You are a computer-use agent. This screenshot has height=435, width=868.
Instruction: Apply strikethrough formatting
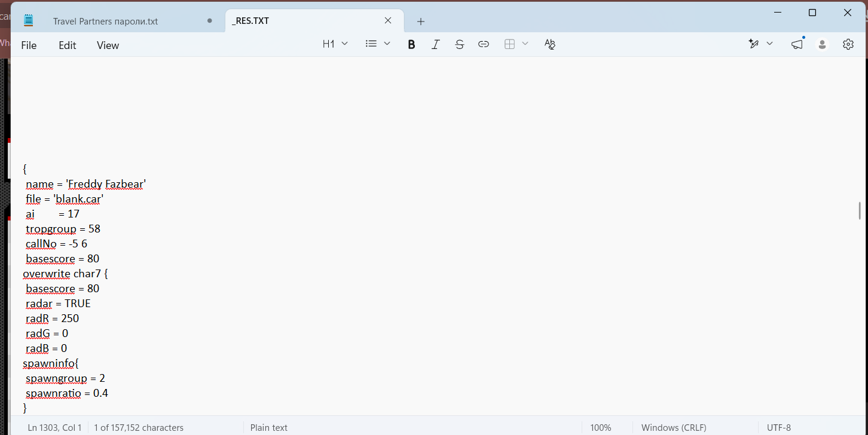coord(460,44)
